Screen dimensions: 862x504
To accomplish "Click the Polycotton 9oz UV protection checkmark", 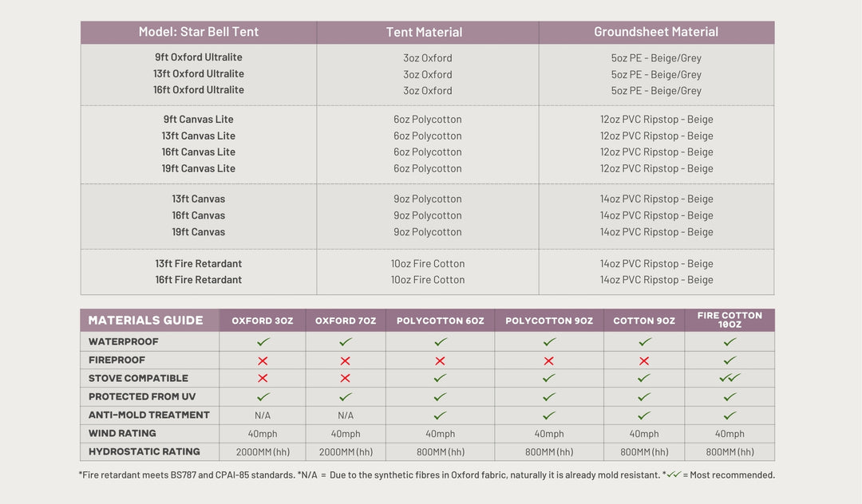I will coord(549,397).
